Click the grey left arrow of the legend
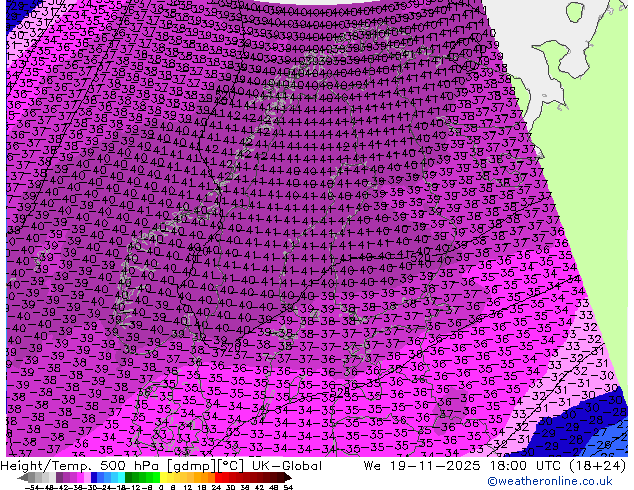Image resolution: width=634 pixels, height=490 pixels. click(23, 478)
